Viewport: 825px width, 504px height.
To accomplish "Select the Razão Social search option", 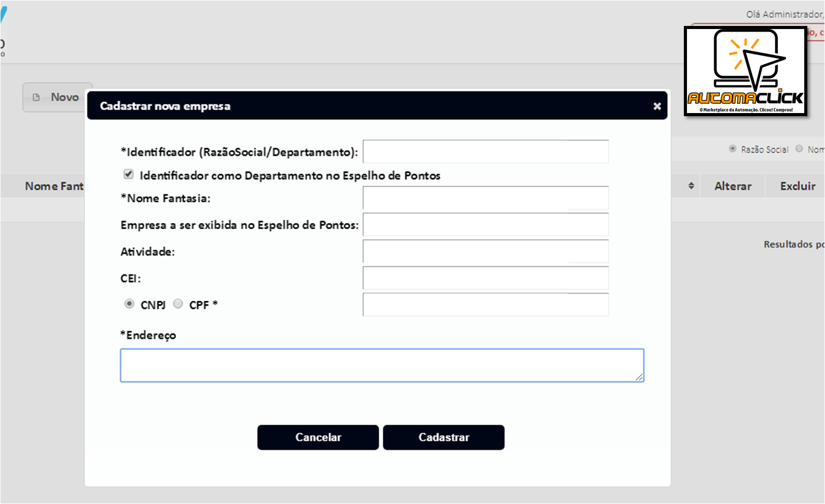I will (733, 149).
